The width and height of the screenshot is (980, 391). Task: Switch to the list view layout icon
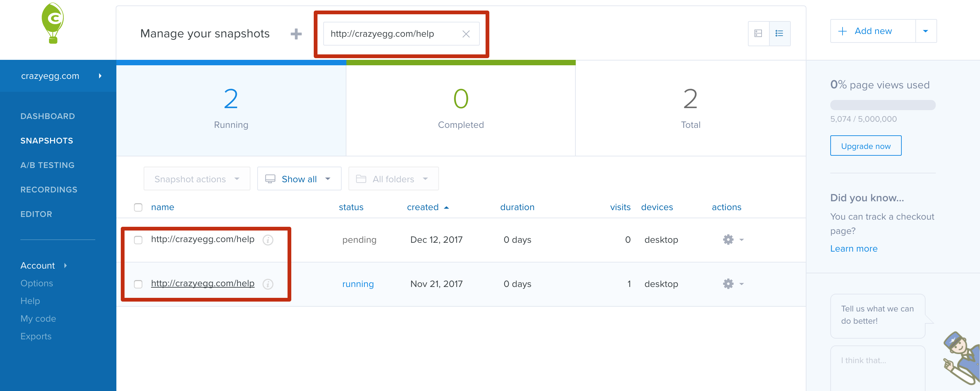pyautogui.click(x=780, y=33)
